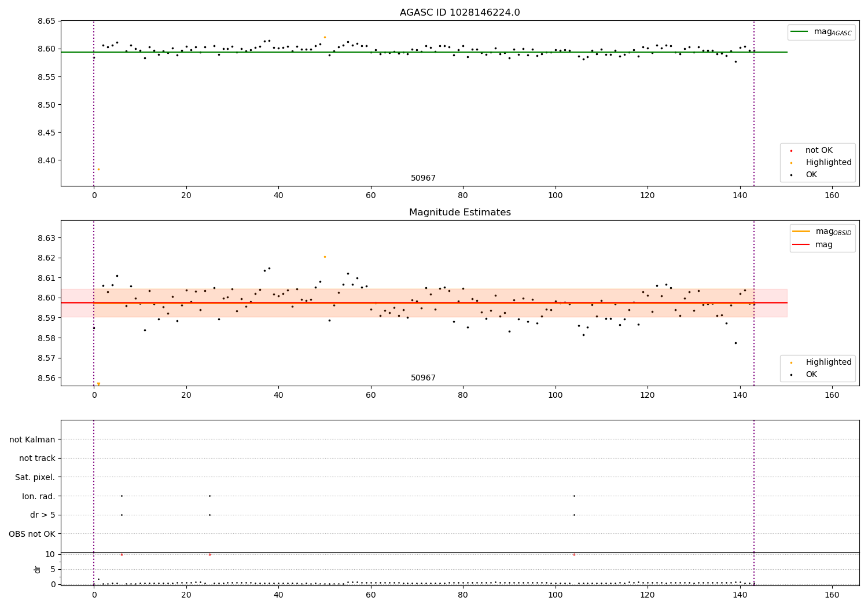Click the 'Sat. pixel.' y-axis label
Viewport: 868px width, 608px height.
pos(35,478)
